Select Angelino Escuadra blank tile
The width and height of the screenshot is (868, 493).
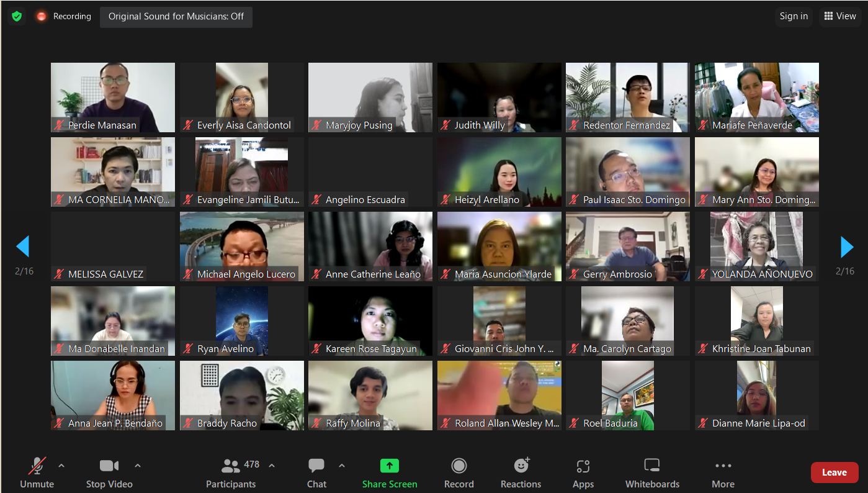370,172
